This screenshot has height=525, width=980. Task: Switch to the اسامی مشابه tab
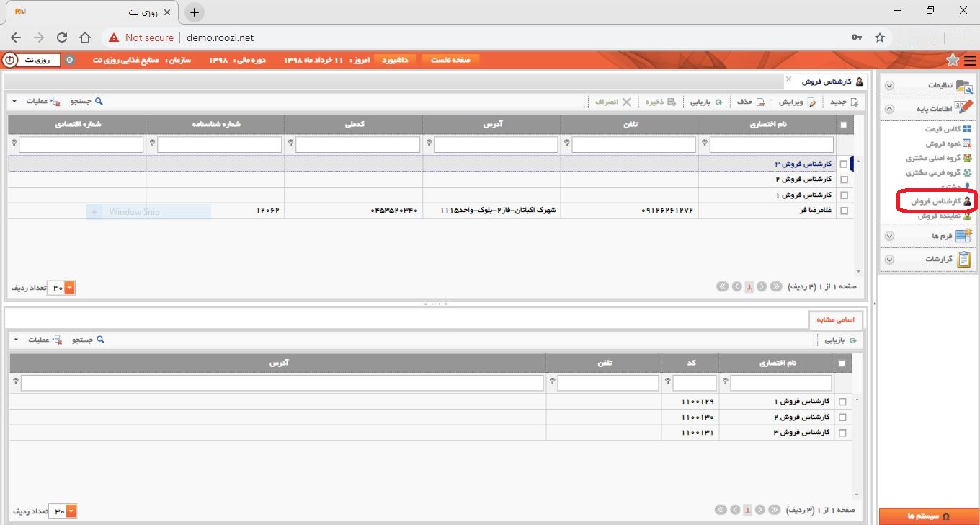[x=835, y=319]
